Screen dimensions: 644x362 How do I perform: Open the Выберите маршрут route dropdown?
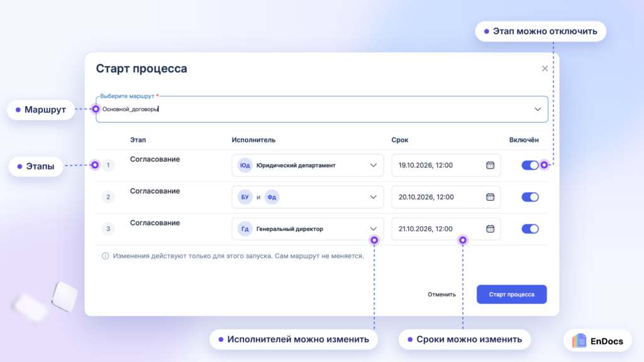point(322,109)
